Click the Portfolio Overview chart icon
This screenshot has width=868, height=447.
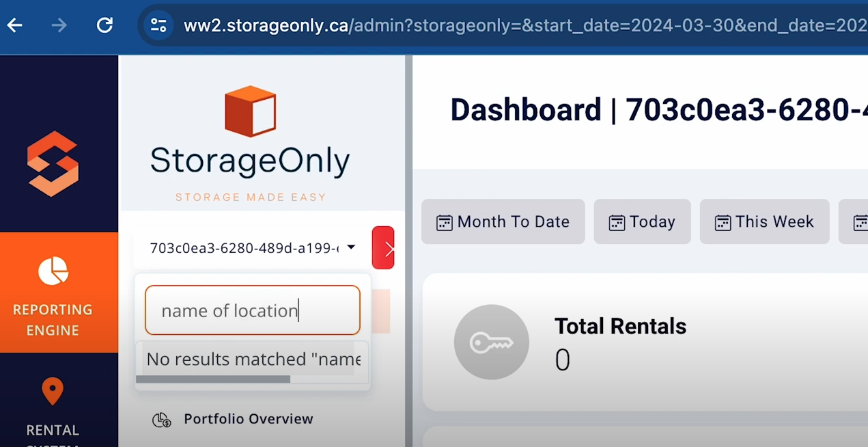tap(161, 420)
